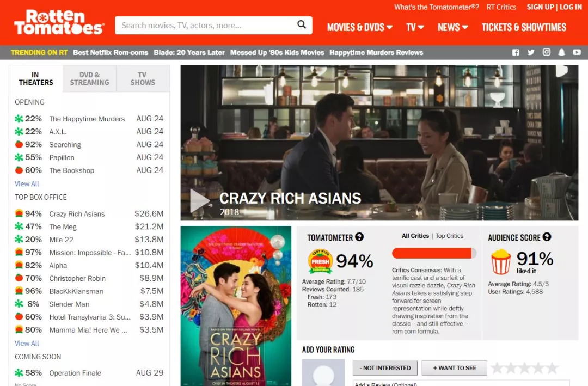The image size is (588, 386).
Task: Click the search magnifier icon
Action: [302, 24]
